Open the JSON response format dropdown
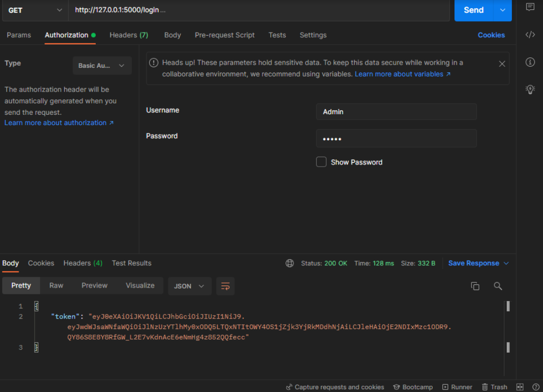Image resolution: width=543 pixels, height=392 pixels. point(189,285)
